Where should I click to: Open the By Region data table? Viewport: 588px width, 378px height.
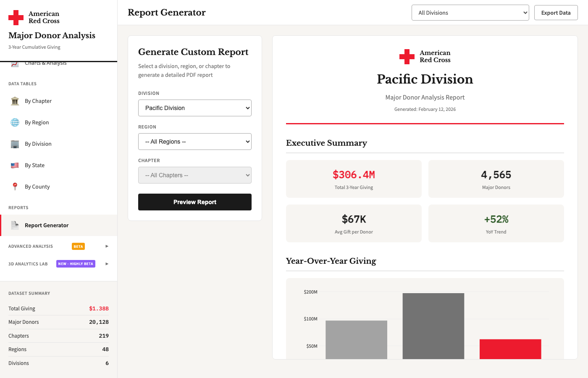coord(58,122)
